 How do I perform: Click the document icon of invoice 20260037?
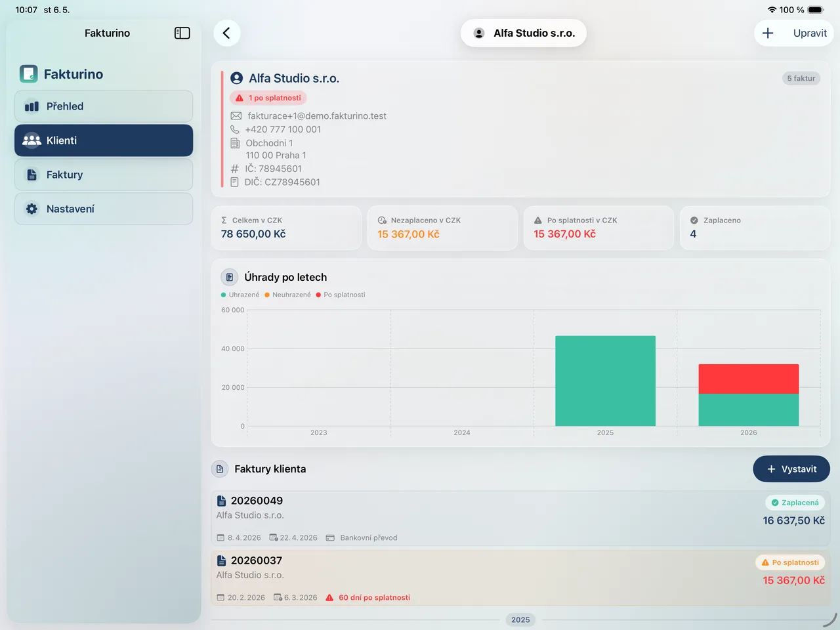coord(222,560)
